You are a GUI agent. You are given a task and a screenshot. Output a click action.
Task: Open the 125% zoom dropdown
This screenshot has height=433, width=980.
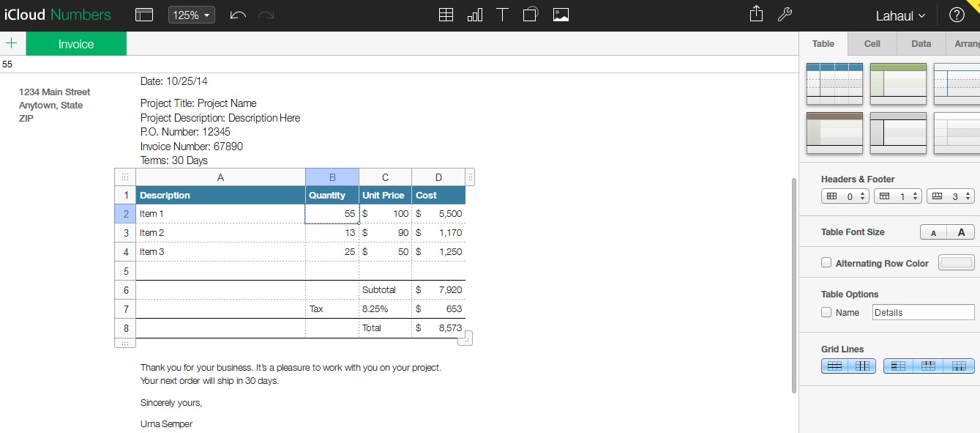pyautogui.click(x=192, y=15)
